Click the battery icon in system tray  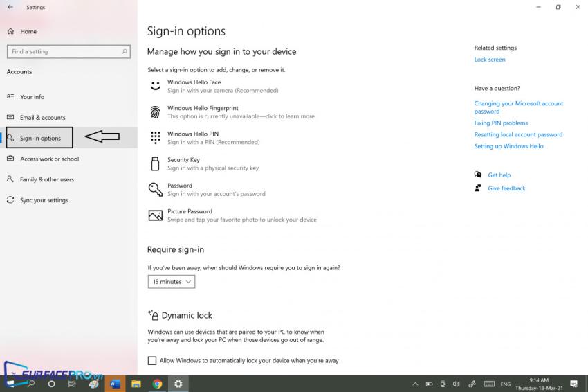point(430,384)
